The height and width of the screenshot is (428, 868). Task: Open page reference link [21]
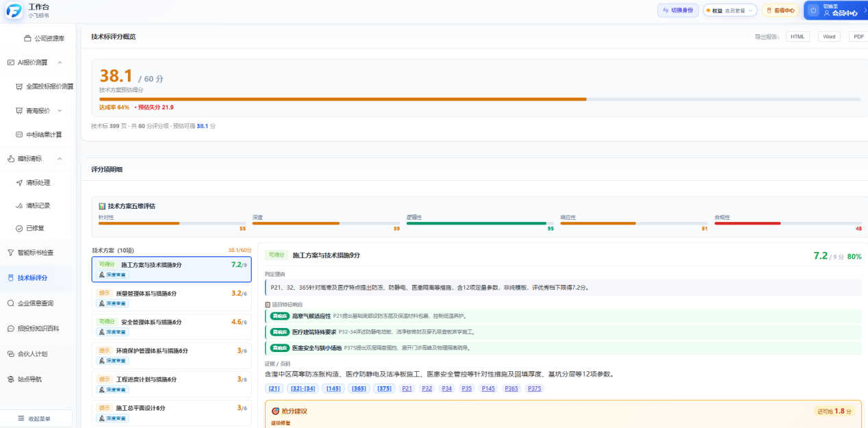[275, 389]
